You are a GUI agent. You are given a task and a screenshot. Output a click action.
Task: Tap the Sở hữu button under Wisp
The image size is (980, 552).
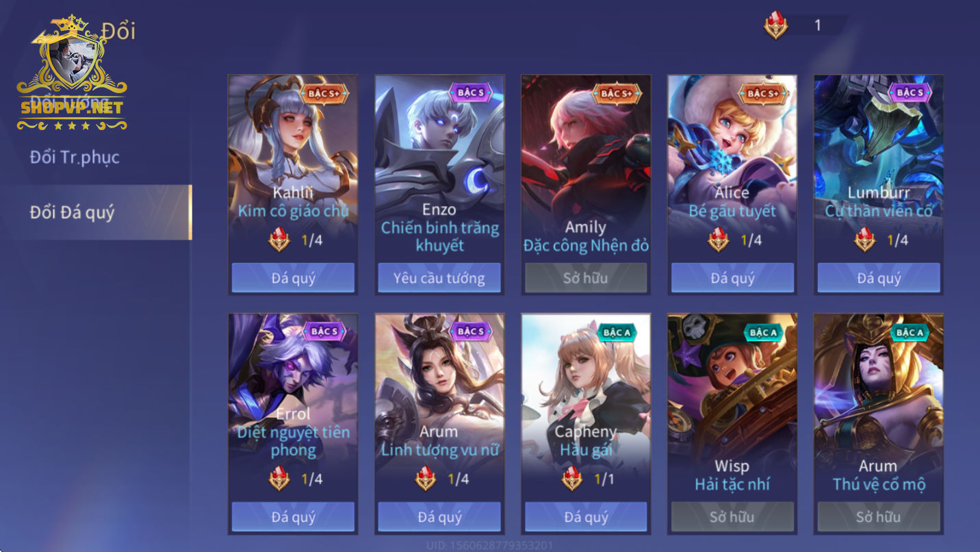point(732,516)
